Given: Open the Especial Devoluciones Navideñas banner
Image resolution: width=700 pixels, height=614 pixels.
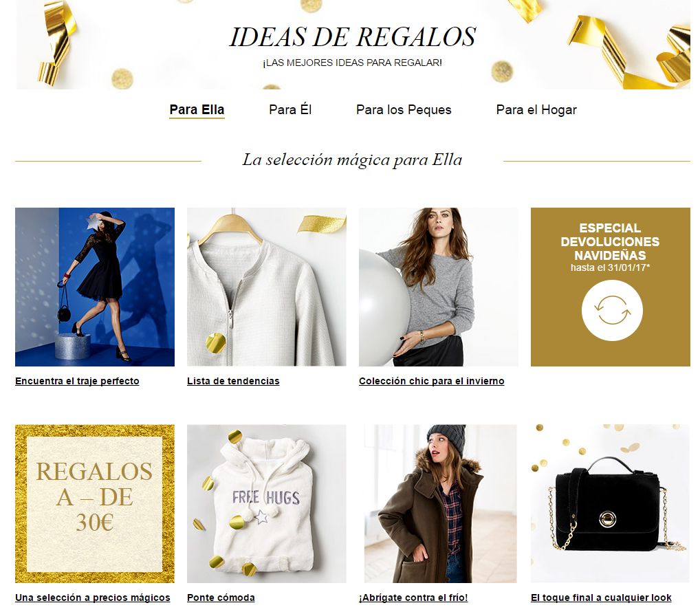Looking at the screenshot, I should [611, 287].
